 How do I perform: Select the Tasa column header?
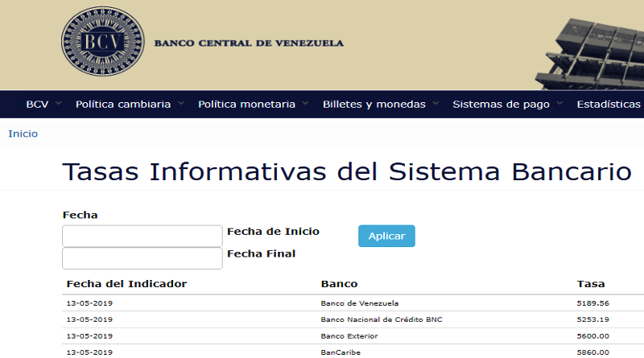pyautogui.click(x=591, y=284)
